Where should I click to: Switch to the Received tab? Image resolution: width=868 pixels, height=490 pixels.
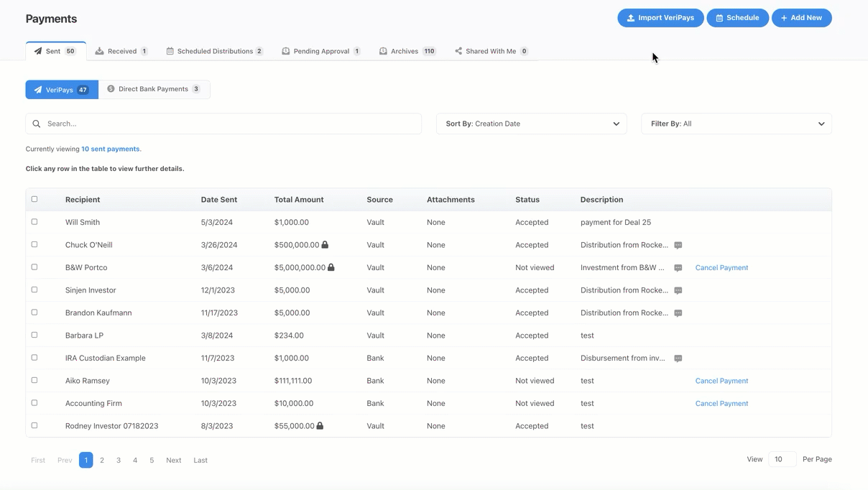click(121, 51)
